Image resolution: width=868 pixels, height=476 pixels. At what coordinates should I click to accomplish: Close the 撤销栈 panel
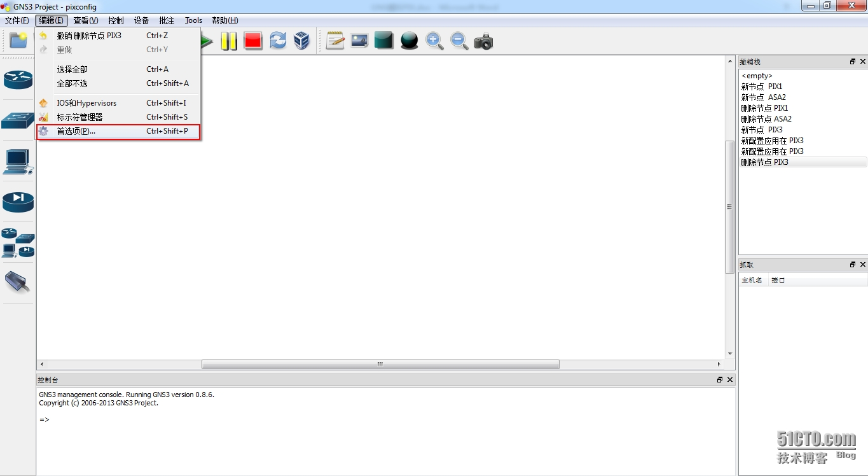click(x=863, y=62)
